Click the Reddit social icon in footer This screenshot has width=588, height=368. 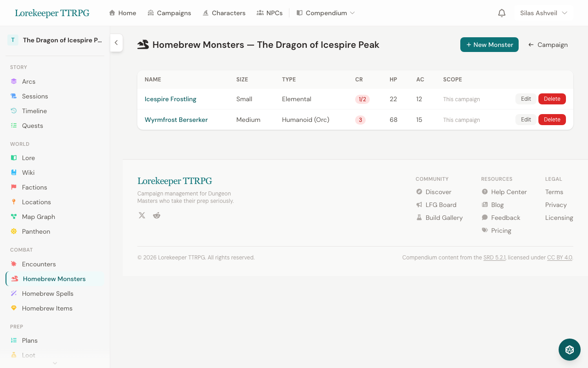(157, 215)
